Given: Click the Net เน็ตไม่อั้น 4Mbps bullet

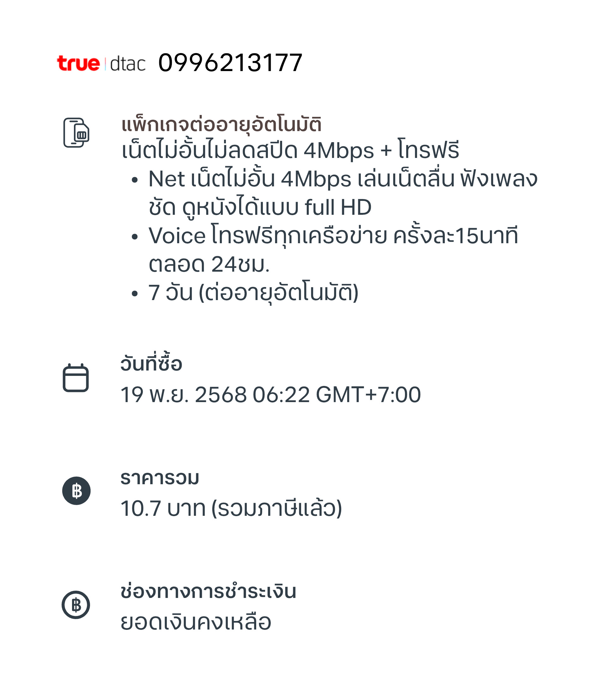Looking at the screenshot, I should coord(343,193).
